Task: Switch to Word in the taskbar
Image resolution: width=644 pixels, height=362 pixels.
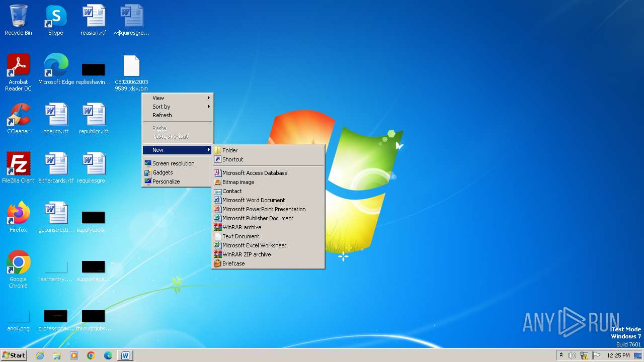Action: click(x=125, y=355)
